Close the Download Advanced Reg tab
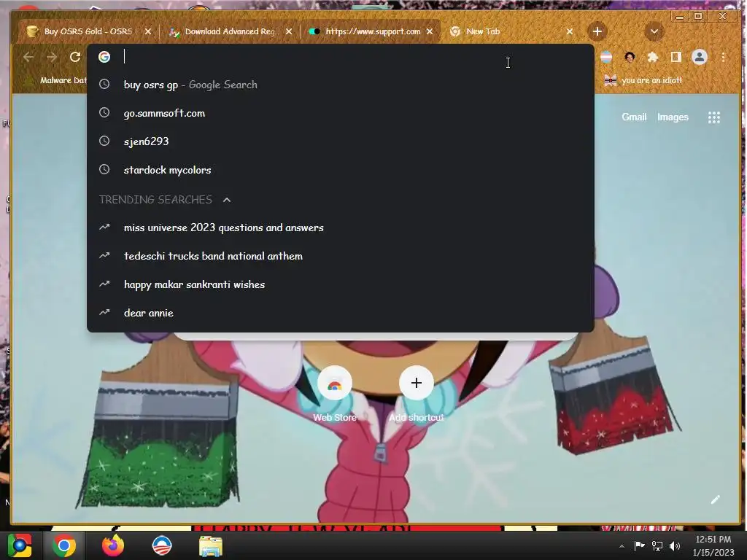747x560 pixels. (x=289, y=31)
